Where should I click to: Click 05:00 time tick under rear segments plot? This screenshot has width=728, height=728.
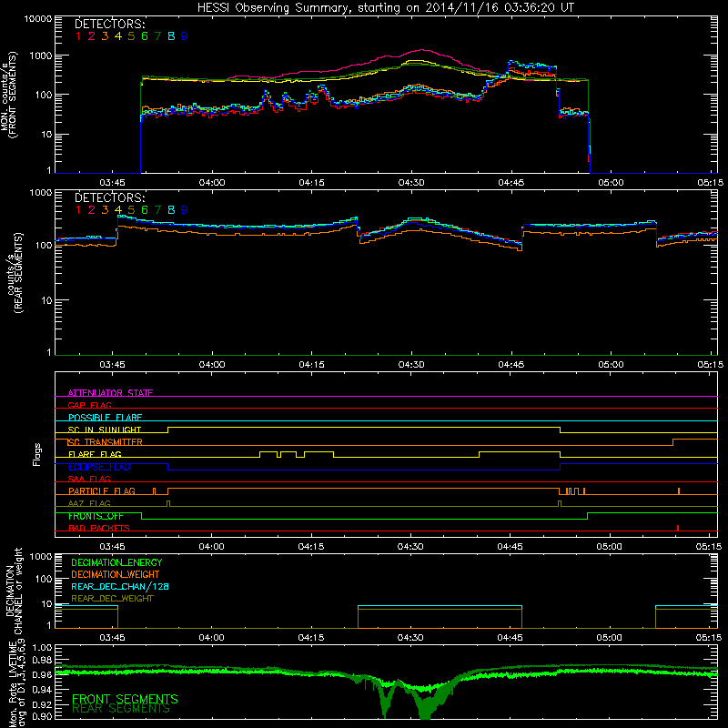tap(611, 365)
